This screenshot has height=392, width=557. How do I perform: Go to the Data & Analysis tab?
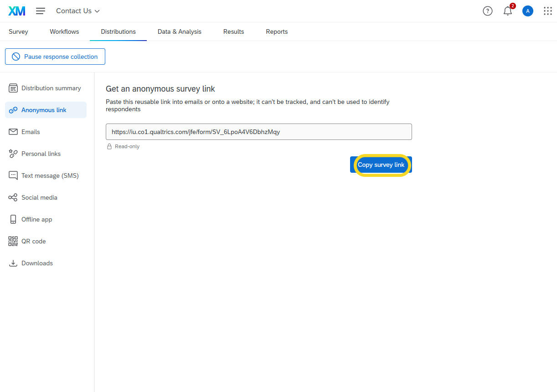(x=179, y=31)
